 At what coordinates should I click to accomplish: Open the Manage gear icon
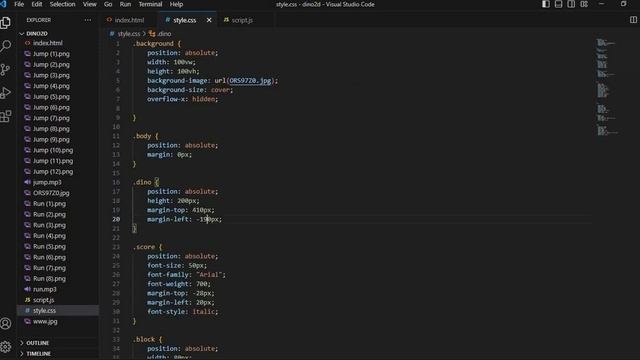6,347
